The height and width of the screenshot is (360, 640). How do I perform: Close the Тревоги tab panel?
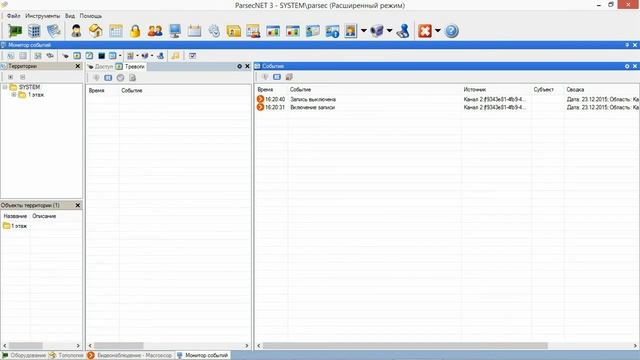(x=247, y=66)
